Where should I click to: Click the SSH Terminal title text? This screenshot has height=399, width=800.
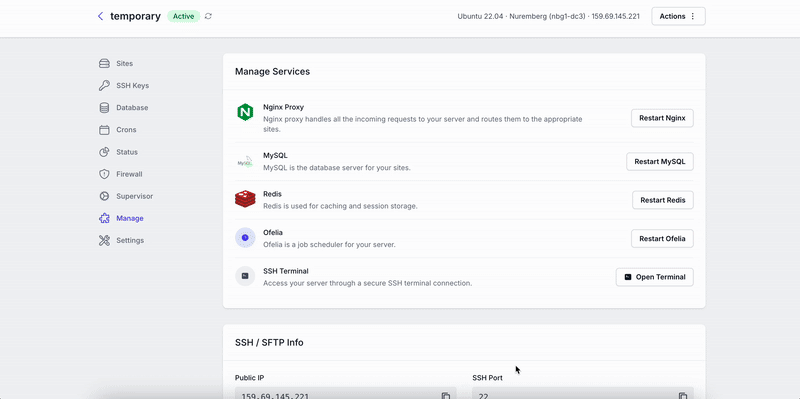pyautogui.click(x=286, y=271)
